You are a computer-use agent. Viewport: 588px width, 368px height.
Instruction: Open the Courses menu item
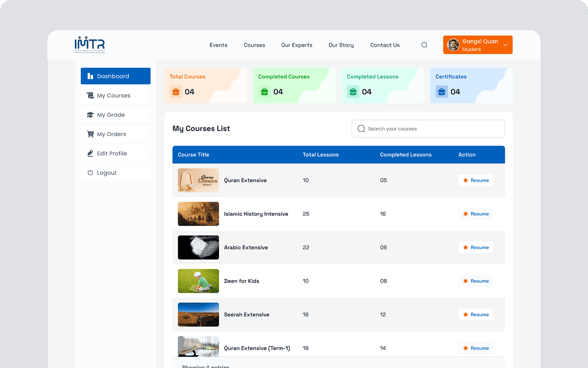coord(254,45)
